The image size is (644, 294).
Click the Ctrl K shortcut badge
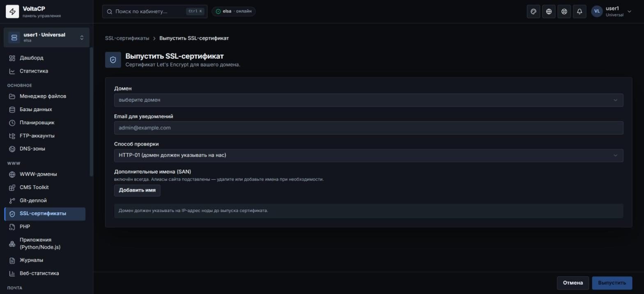click(195, 11)
